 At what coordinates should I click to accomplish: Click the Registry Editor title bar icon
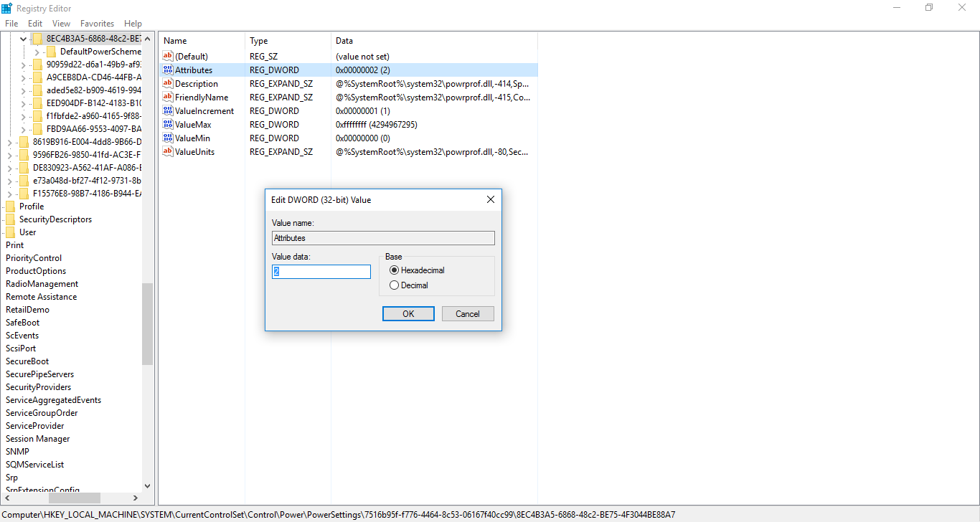click(x=7, y=7)
